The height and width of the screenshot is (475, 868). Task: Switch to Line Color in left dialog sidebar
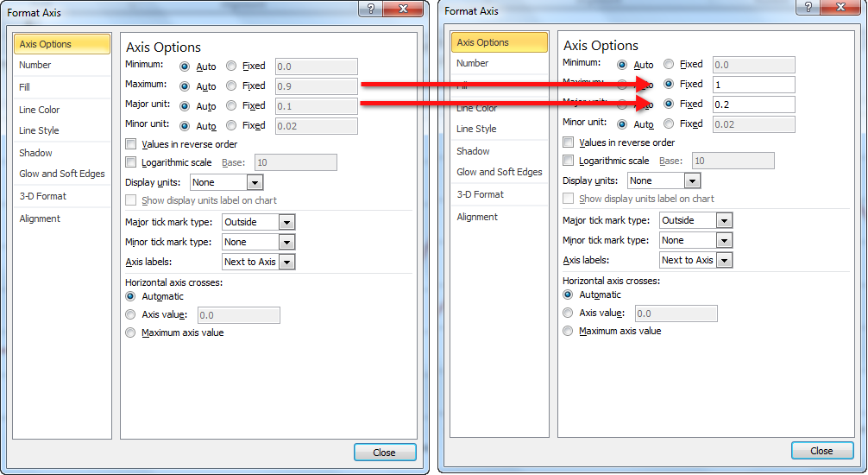pos(40,110)
